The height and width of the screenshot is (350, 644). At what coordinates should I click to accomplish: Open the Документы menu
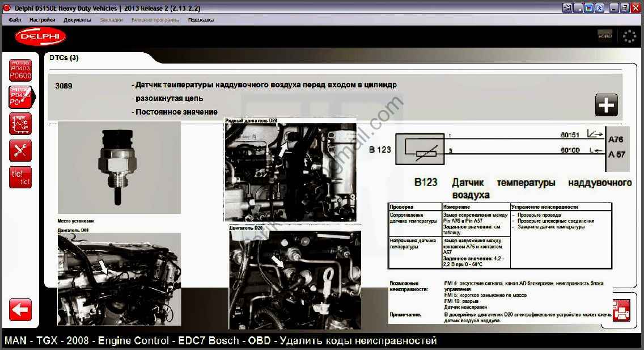pos(77,20)
